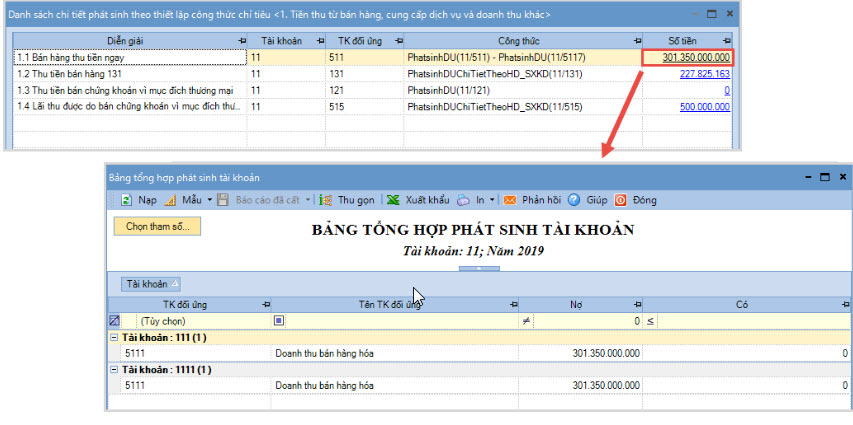Collapse groups with Thu gọn
853x425 pixels.
click(347, 200)
